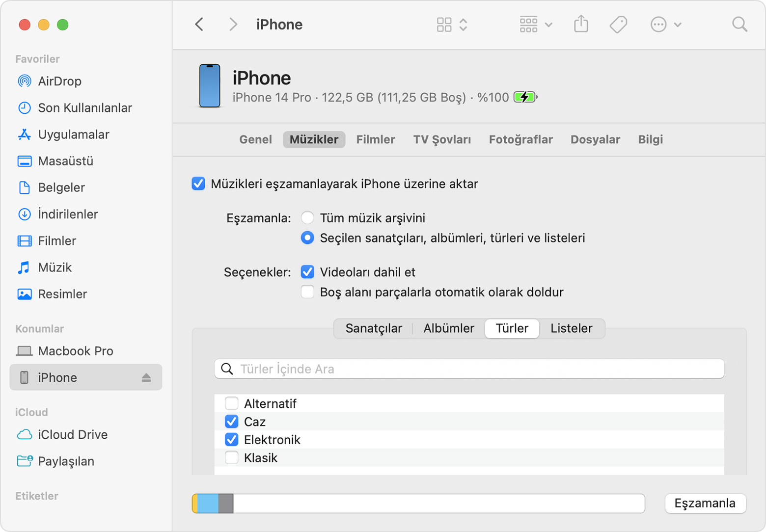The image size is (766, 532).
Task: Switch to the Fotoğraflar tab
Action: tap(520, 139)
